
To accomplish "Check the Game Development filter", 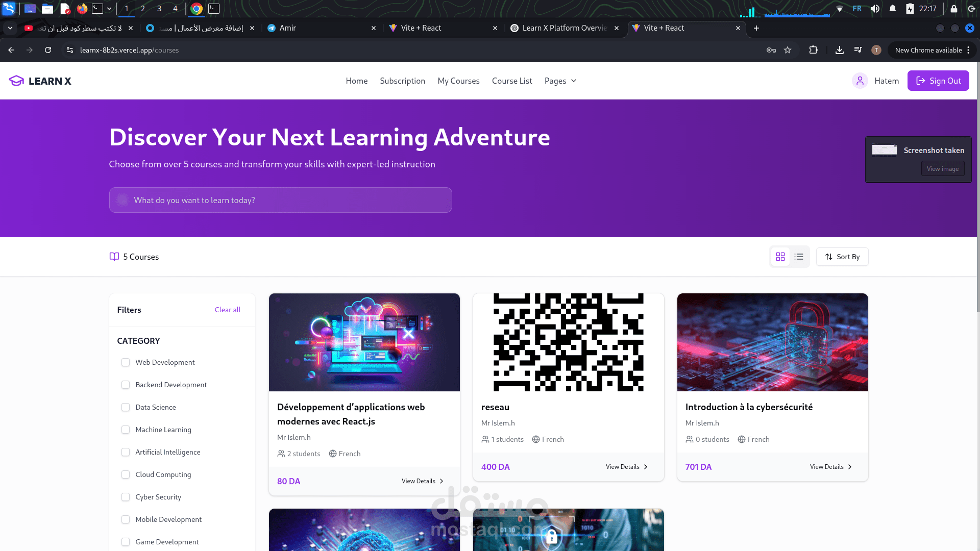I will click(x=126, y=542).
